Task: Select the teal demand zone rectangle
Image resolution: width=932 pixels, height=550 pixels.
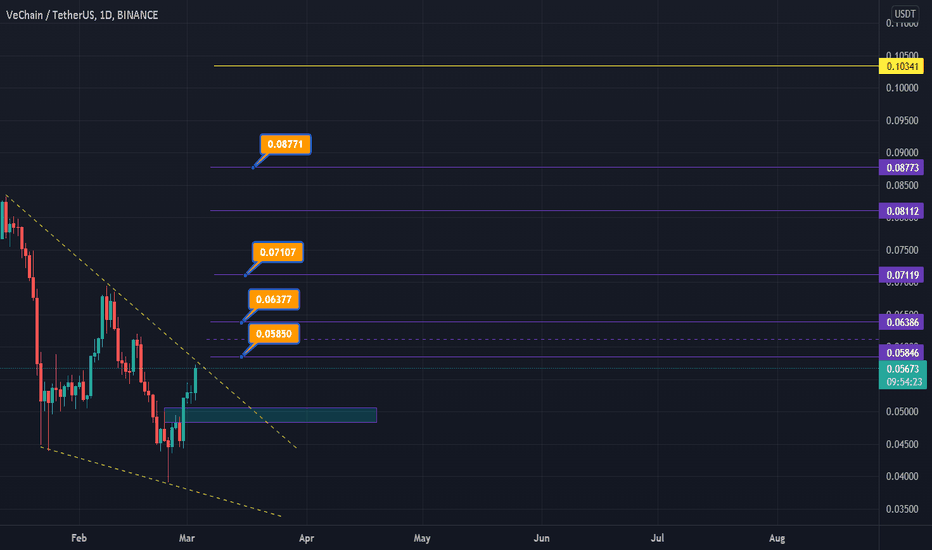Action: [x=270, y=415]
